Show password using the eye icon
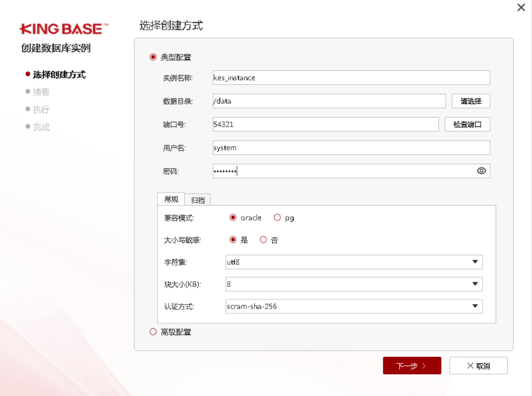The image size is (532, 396). click(x=481, y=171)
